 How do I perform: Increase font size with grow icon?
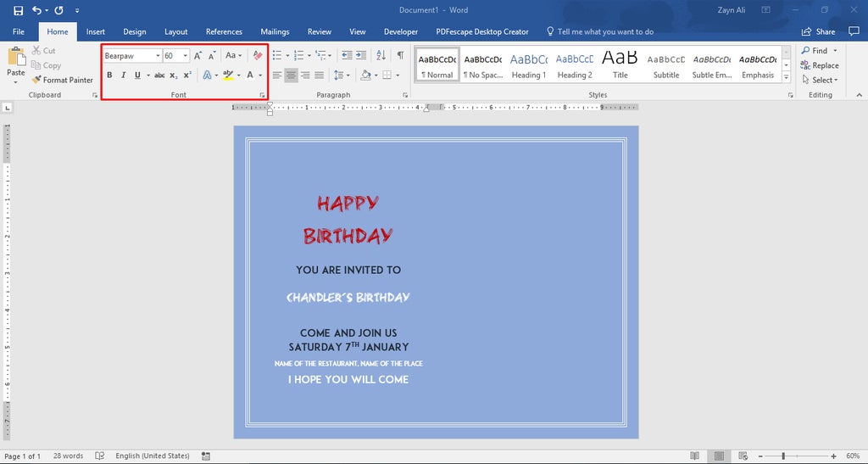pyautogui.click(x=198, y=55)
